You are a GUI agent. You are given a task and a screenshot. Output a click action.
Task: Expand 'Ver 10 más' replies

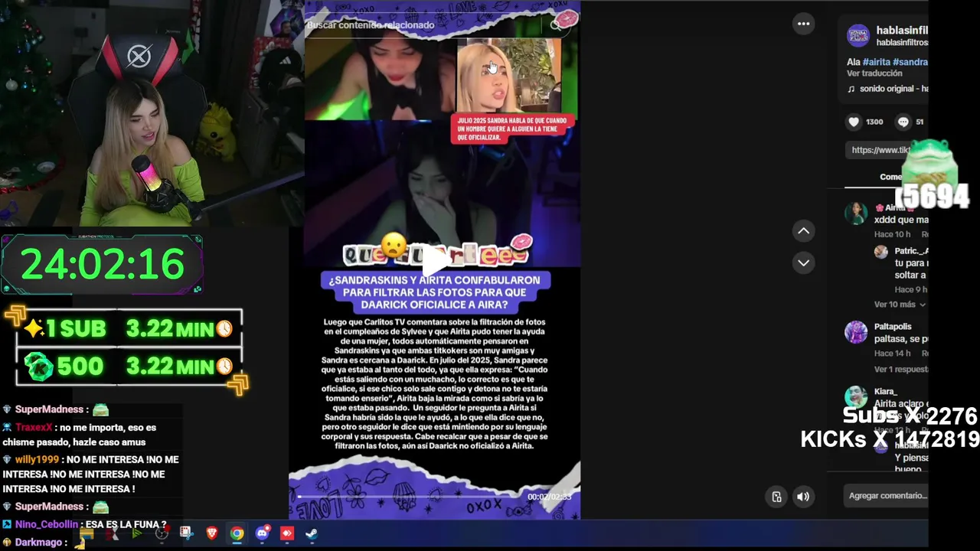tap(900, 305)
